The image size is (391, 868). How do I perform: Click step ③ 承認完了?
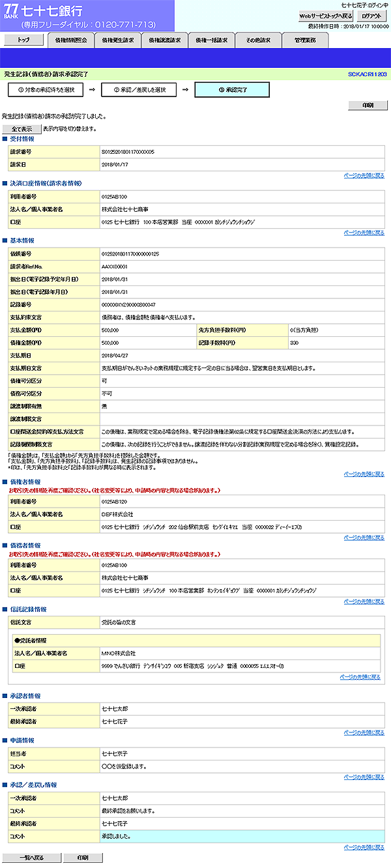pyautogui.click(x=232, y=89)
